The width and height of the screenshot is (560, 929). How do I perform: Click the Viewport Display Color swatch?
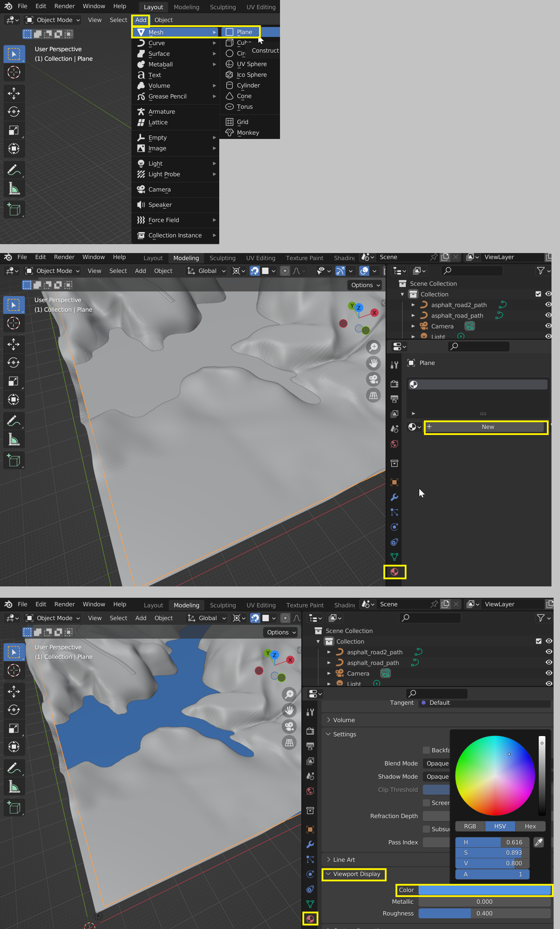click(484, 890)
